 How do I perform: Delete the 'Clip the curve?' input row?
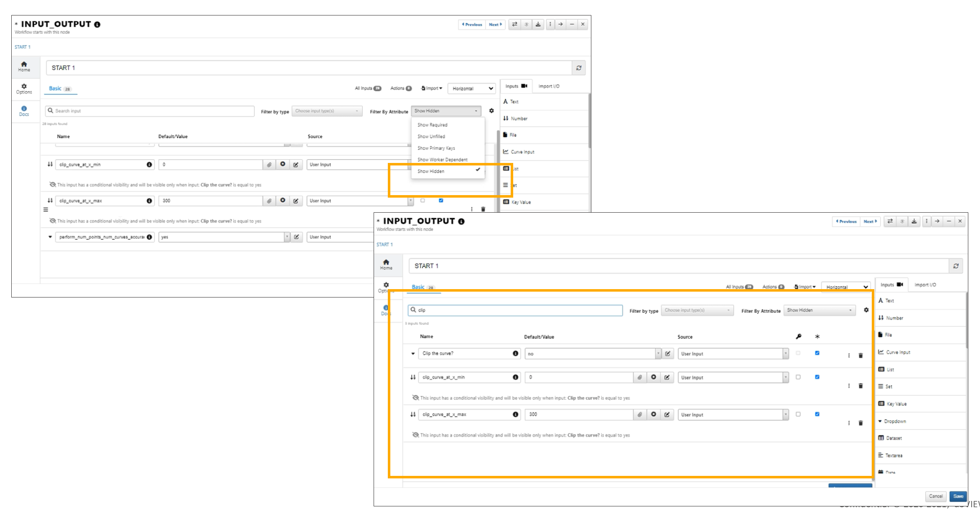pos(860,356)
